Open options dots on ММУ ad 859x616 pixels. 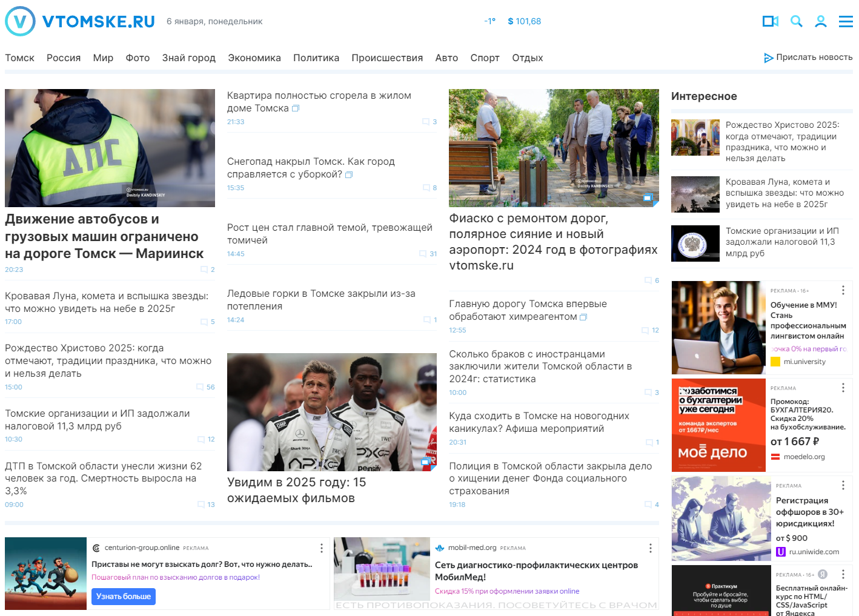coord(843,290)
